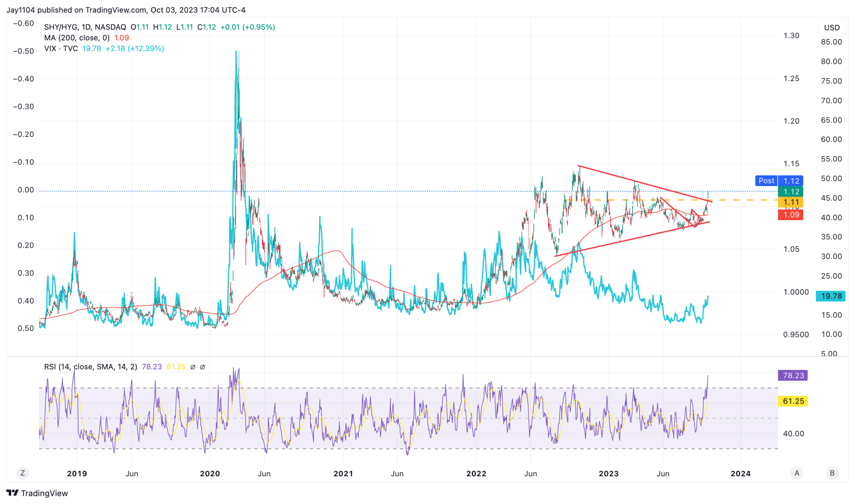Click the 19.78 VIX value label

(x=831, y=296)
